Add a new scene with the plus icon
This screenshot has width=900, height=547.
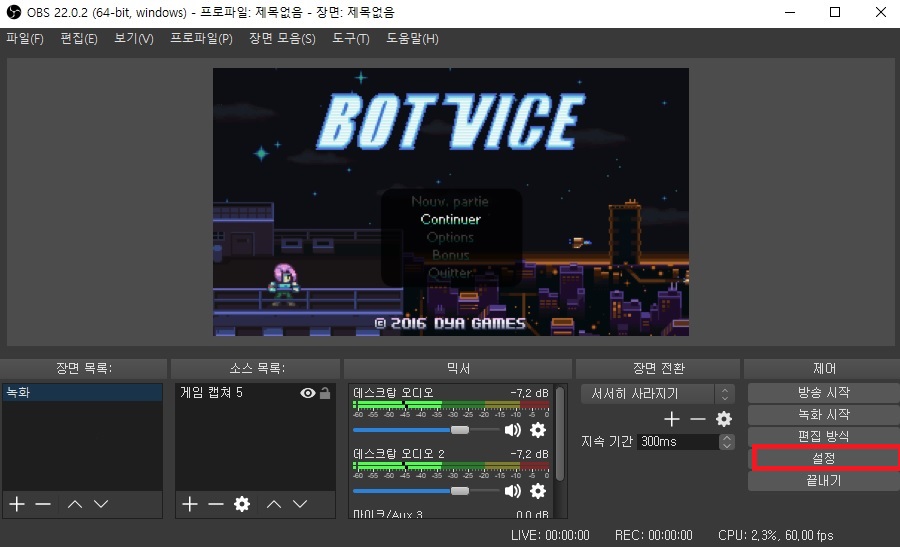(17, 504)
